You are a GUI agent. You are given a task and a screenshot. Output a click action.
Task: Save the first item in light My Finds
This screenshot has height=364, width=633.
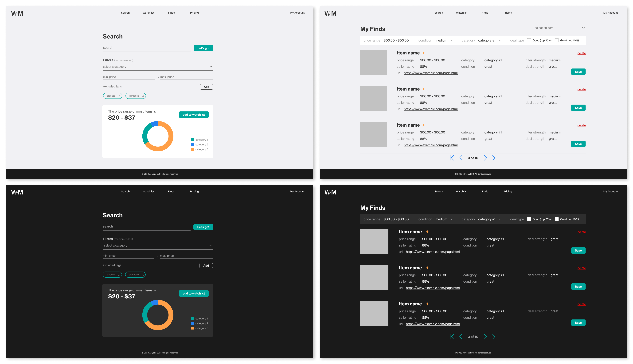click(x=578, y=72)
